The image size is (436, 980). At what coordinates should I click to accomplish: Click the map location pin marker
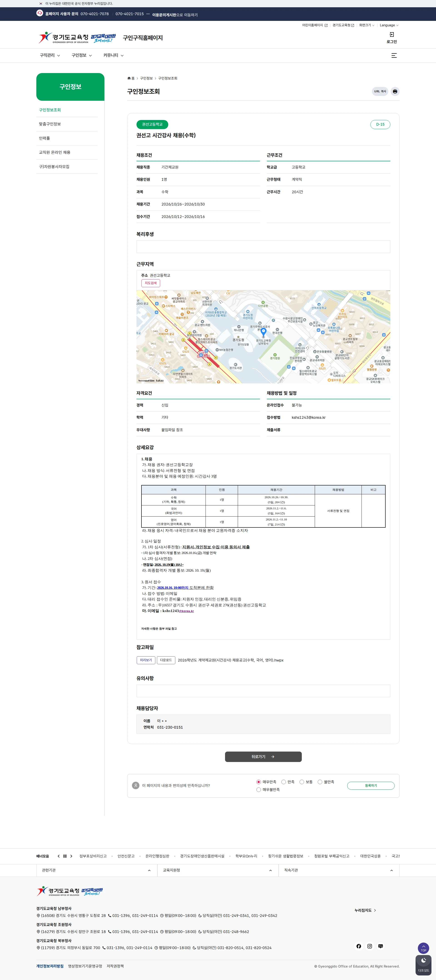(x=263, y=333)
